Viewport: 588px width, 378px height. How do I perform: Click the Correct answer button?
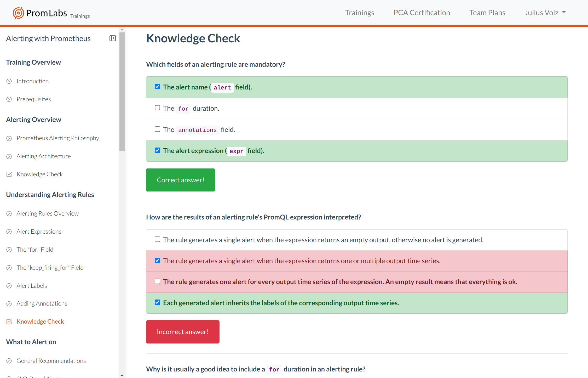pos(180,180)
